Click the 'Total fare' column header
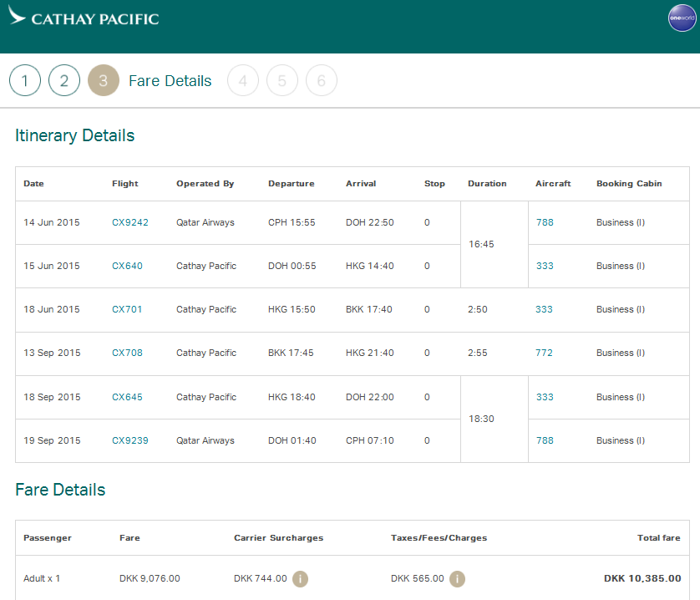700x600 pixels. tap(659, 538)
